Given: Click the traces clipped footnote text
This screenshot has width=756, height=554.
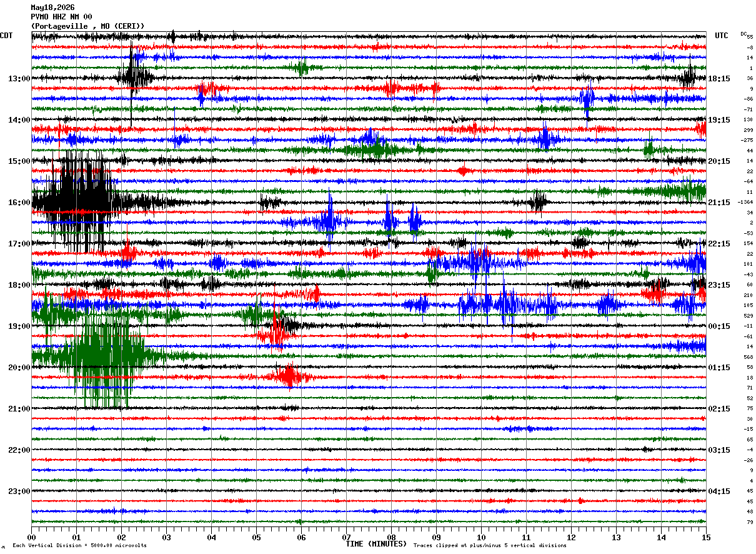Looking at the screenshot, I should pyautogui.click(x=490, y=546).
